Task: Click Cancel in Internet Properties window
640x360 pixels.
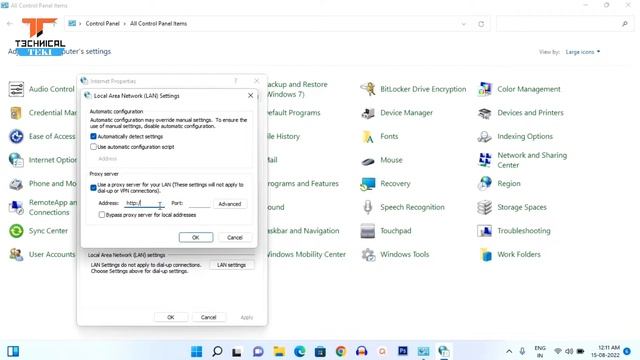Action: click(209, 317)
